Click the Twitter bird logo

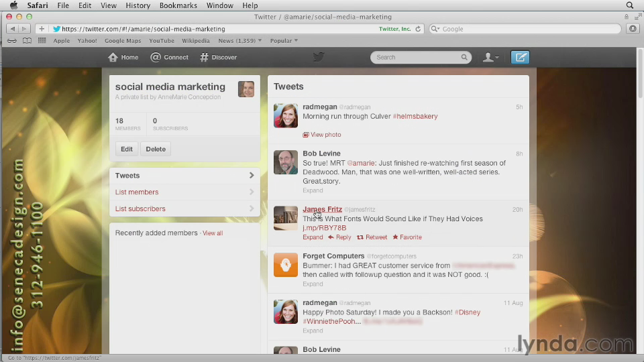(319, 57)
